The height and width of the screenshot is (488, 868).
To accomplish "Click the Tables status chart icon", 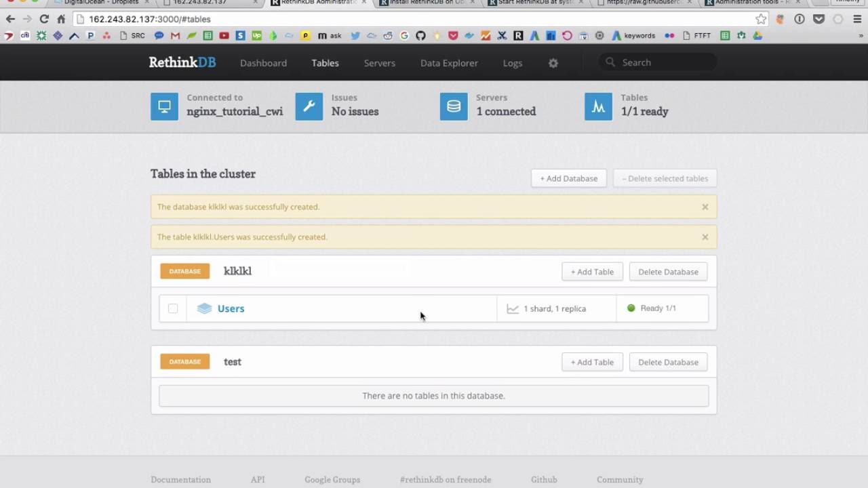I will click(x=598, y=106).
